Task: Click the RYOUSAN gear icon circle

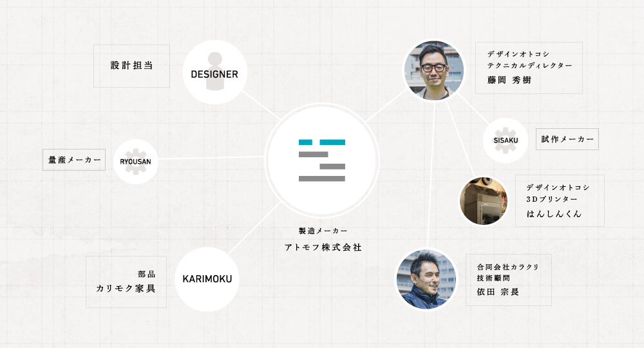Action: (135, 162)
